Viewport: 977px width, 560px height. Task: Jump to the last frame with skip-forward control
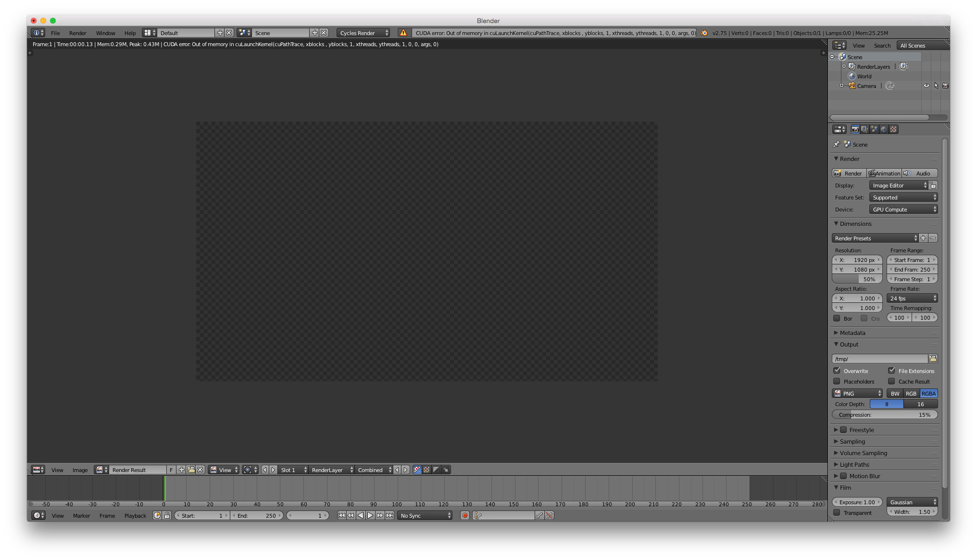click(390, 515)
